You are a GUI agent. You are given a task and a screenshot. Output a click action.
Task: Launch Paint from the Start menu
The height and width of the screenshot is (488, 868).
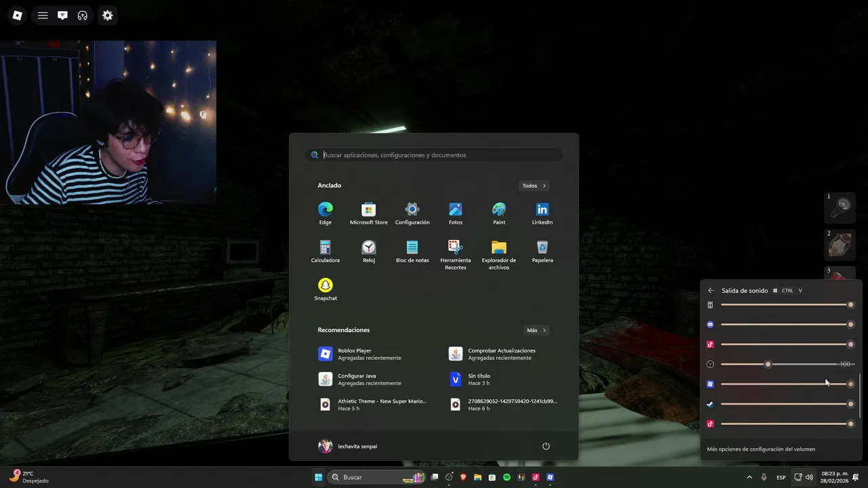[x=499, y=213]
